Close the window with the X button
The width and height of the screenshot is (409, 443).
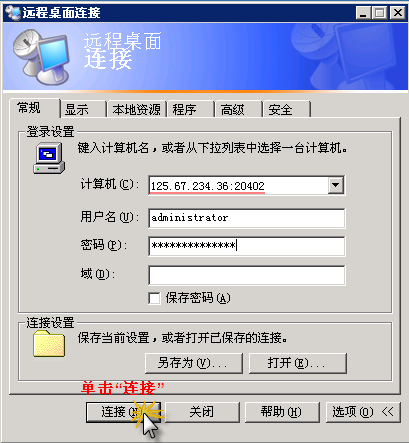coord(398,13)
